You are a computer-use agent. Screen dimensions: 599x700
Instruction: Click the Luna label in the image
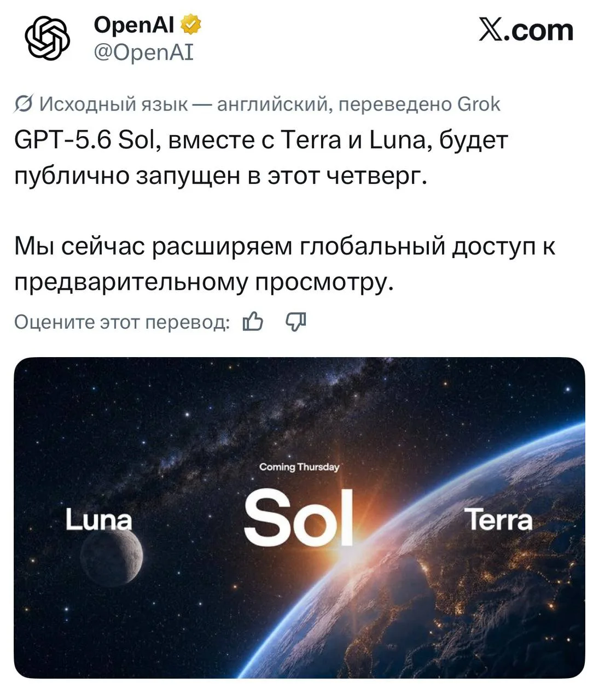[x=98, y=520]
